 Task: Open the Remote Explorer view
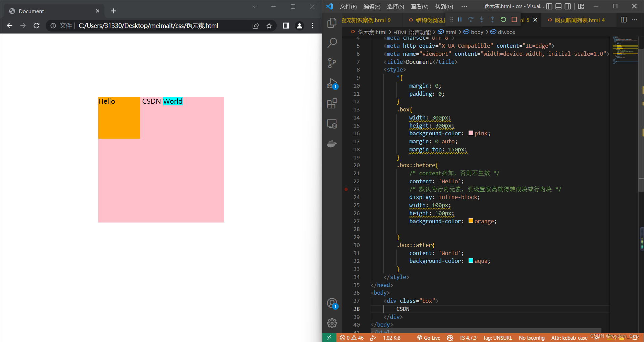332,124
